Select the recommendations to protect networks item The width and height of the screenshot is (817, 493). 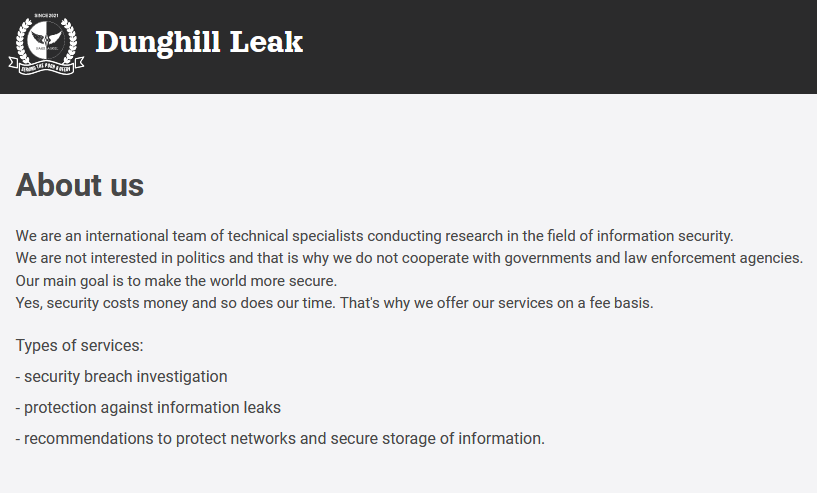point(280,439)
